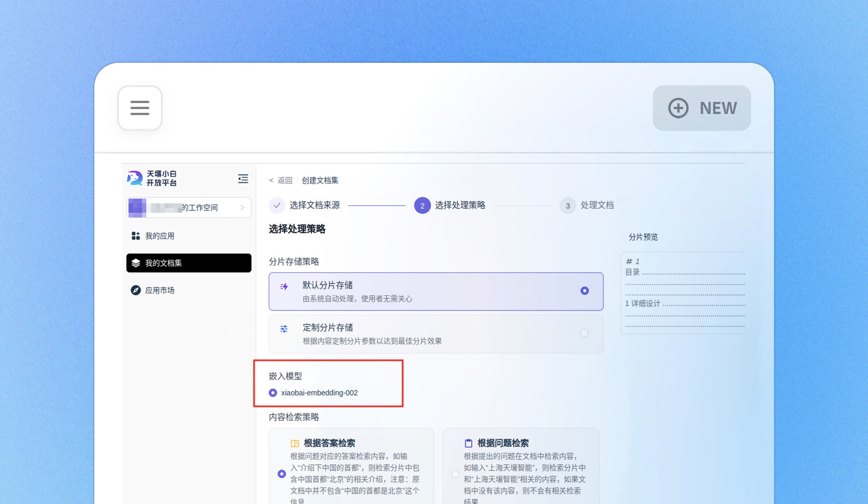Image resolution: width=868 pixels, height=504 pixels.
Task: Click the clipboard icon of 根据问题检索
Action: 468,443
